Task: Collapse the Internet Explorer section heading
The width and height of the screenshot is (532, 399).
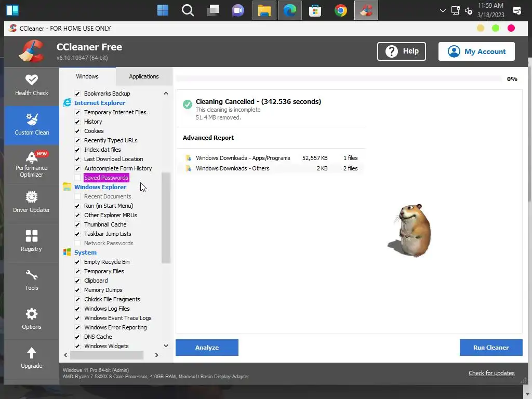Action: tap(100, 103)
